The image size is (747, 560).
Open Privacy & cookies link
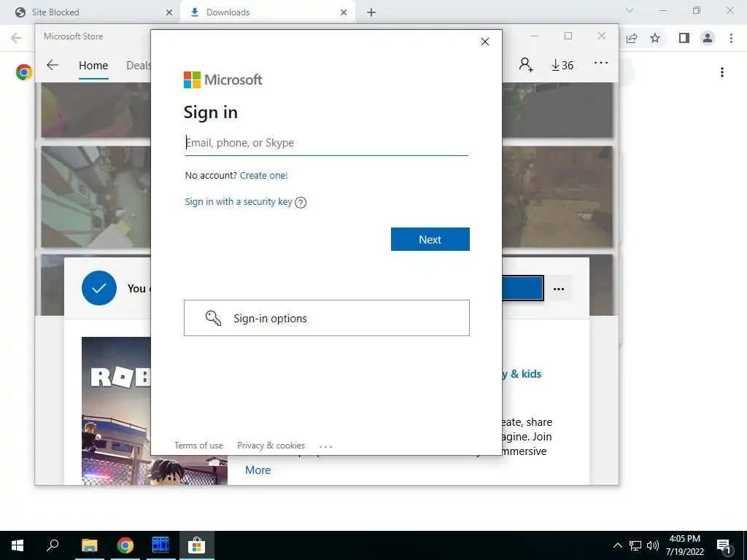click(x=271, y=446)
